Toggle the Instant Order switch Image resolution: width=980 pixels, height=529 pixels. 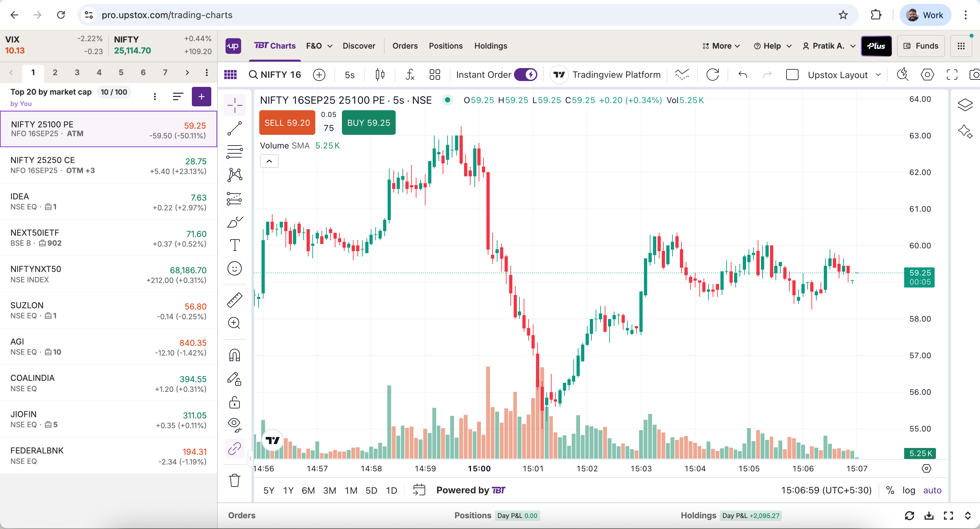(526, 75)
